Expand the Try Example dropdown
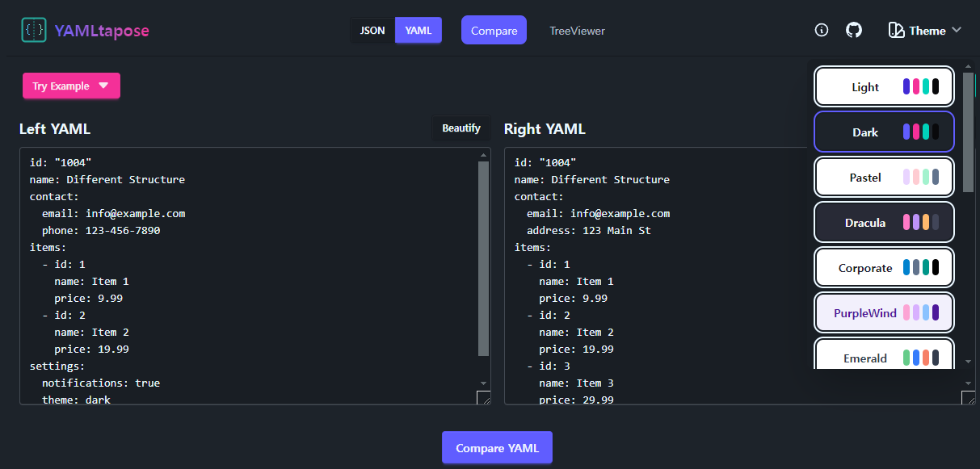 click(x=71, y=86)
